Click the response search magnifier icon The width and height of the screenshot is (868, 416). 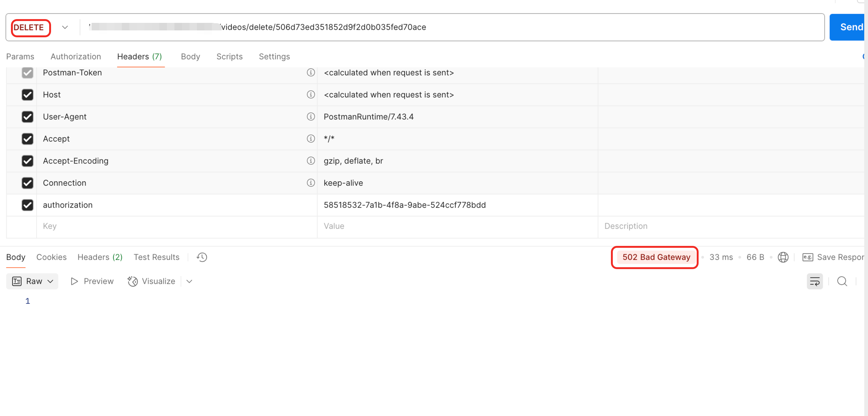coord(842,281)
